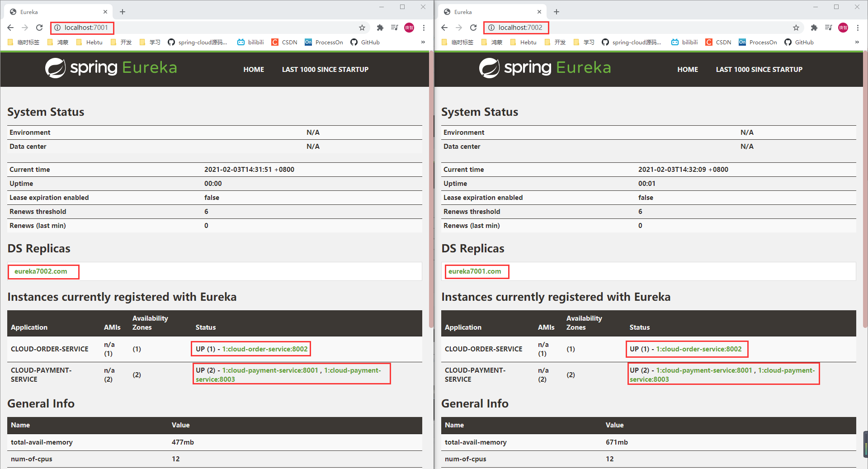
Task: Open ProcessOn bookmark in right window
Action: point(758,42)
